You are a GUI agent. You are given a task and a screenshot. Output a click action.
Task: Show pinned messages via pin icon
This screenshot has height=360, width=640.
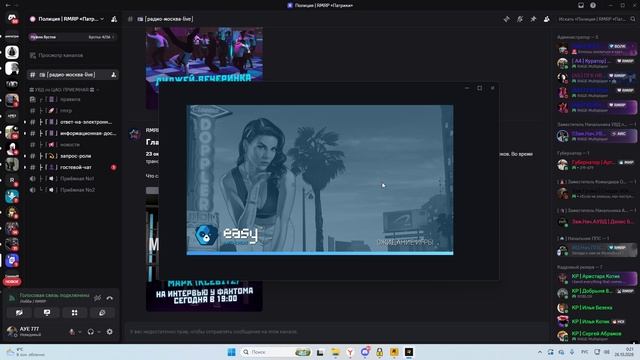[533, 19]
